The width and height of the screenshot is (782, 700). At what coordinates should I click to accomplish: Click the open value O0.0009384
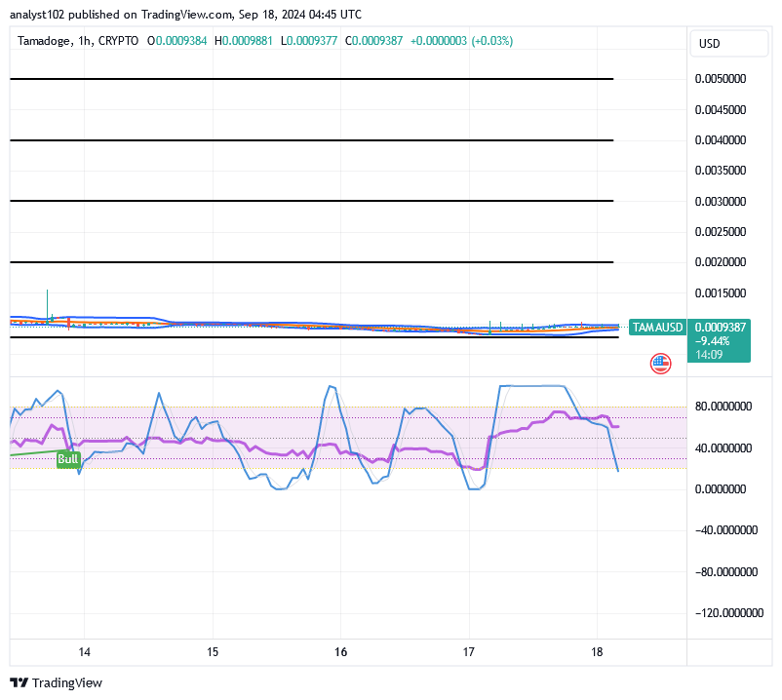(x=177, y=41)
